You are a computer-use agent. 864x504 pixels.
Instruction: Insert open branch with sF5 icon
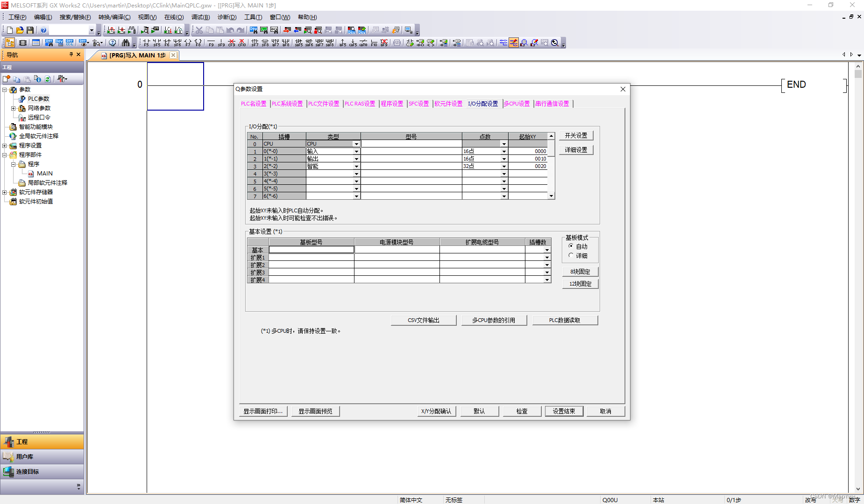(156, 43)
